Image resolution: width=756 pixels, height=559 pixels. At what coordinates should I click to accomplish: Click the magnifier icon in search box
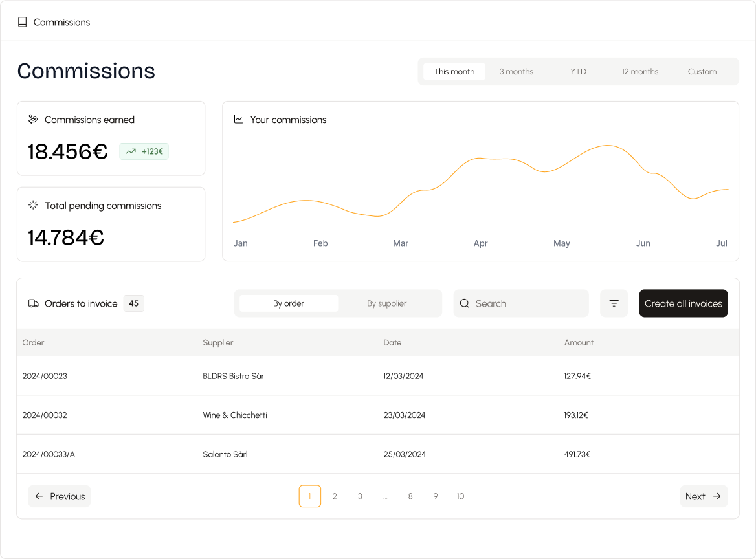click(465, 303)
